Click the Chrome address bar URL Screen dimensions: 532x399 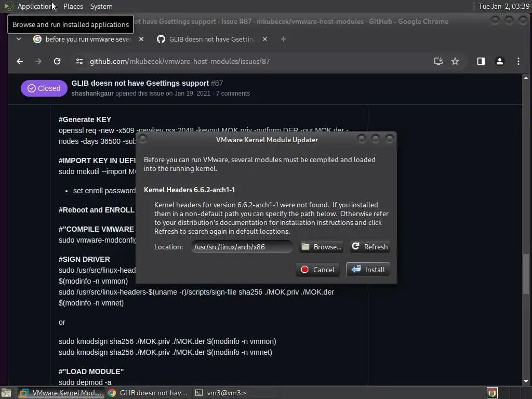click(x=179, y=61)
